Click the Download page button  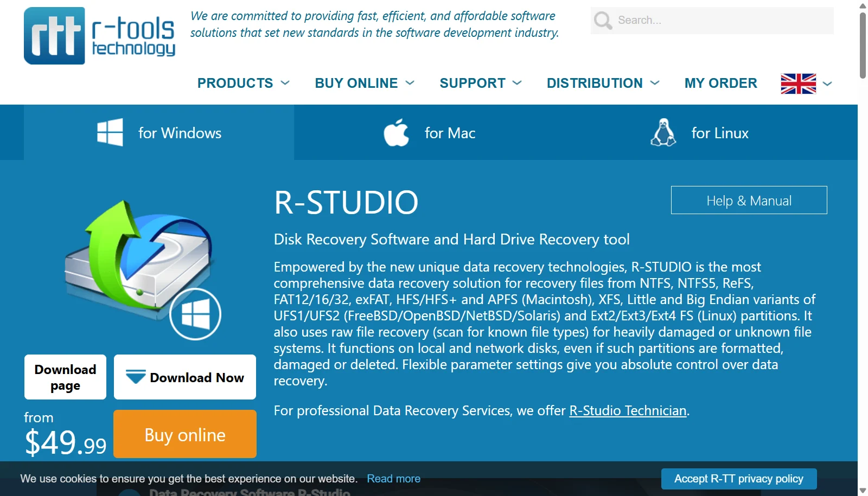click(65, 377)
